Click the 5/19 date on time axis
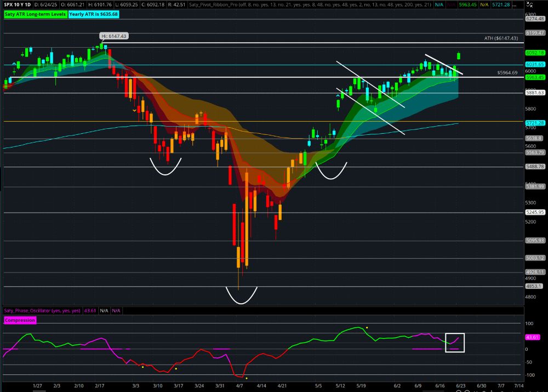 (361, 386)
